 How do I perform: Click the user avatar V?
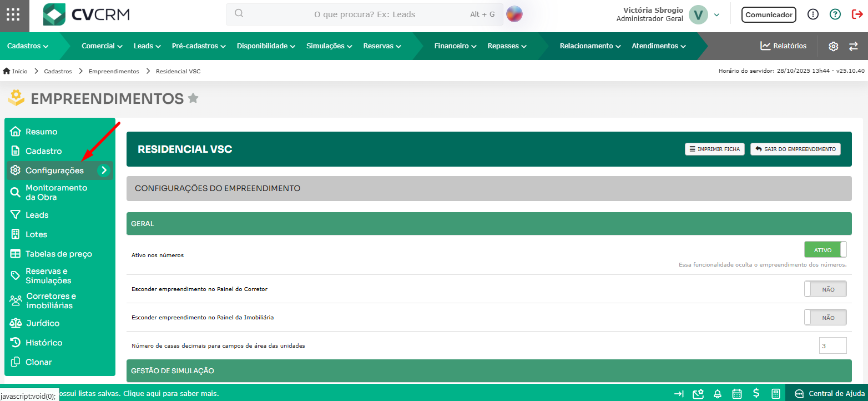(x=698, y=15)
